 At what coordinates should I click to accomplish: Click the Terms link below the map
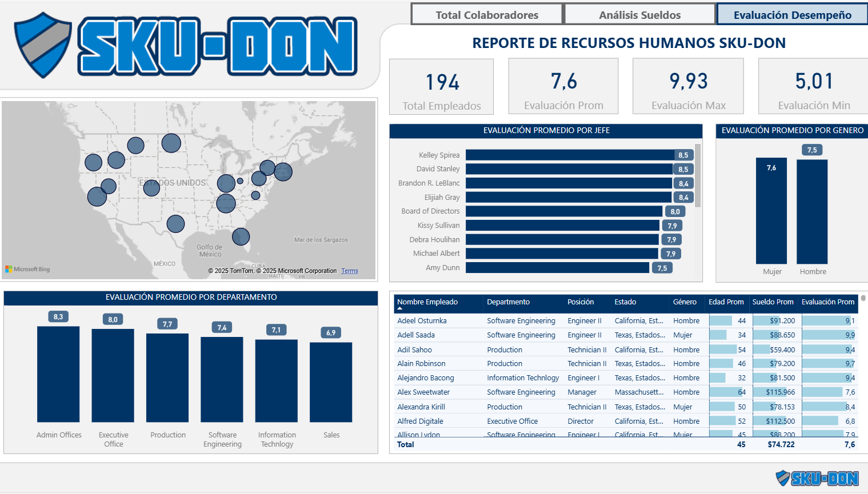[350, 271]
